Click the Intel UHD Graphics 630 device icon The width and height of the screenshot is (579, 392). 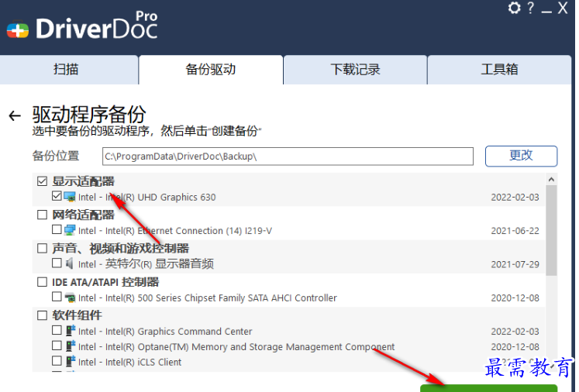point(70,197)
